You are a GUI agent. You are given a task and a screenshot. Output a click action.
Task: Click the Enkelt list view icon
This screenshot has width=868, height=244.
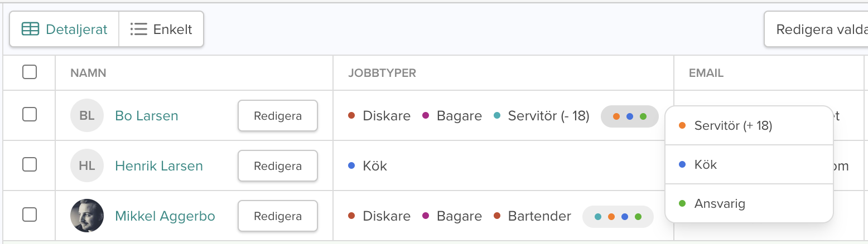point(138,29)
